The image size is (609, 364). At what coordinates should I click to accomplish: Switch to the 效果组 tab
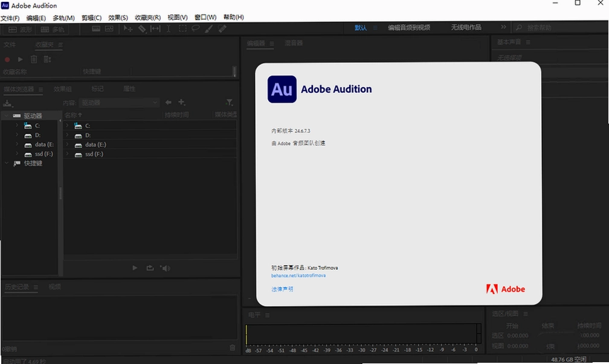(x=63, y=89)
